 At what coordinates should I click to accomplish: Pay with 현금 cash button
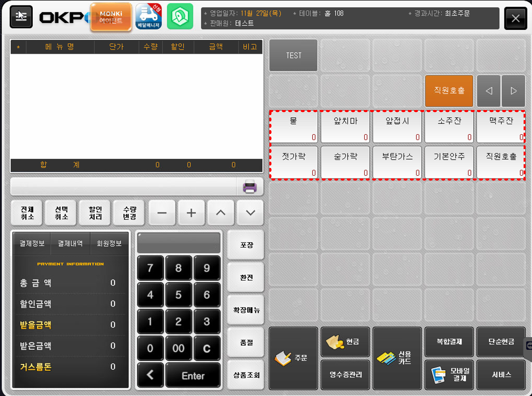345,342
